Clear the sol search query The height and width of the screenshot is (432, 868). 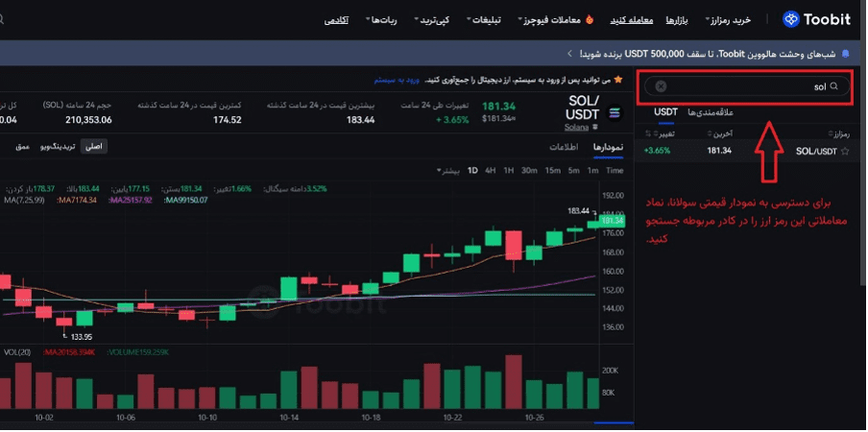pos(661,86)
